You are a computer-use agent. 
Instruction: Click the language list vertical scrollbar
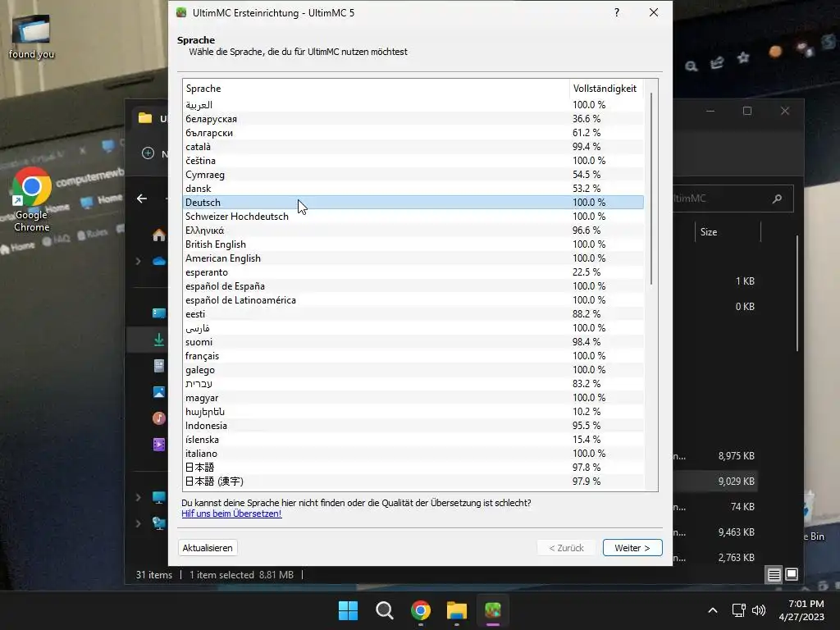click(x=651, y=189)
